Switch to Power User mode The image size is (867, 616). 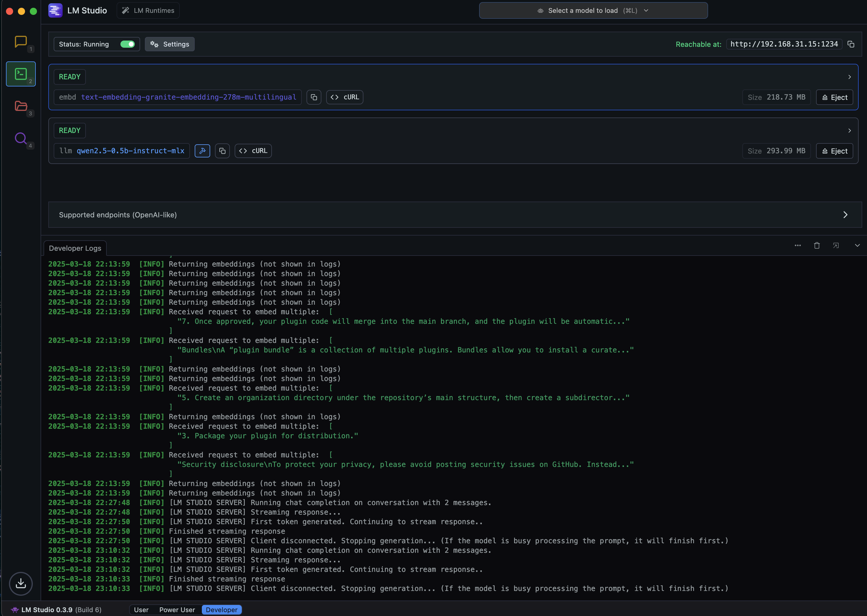177,609
